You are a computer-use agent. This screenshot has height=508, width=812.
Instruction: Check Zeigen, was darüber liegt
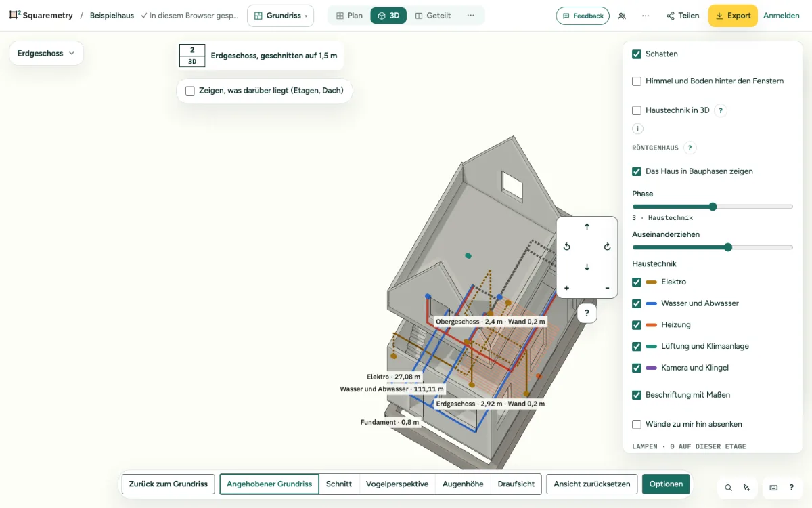pyautogui.click(x=190, y=91)
